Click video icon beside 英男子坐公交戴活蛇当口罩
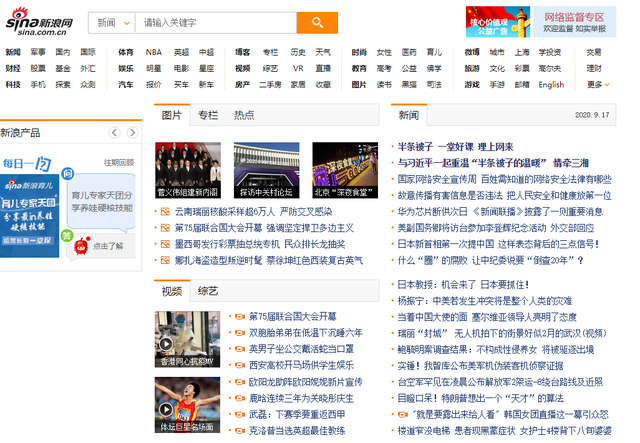The width and height of the screenshot is (640, 443). coord(240,349)
